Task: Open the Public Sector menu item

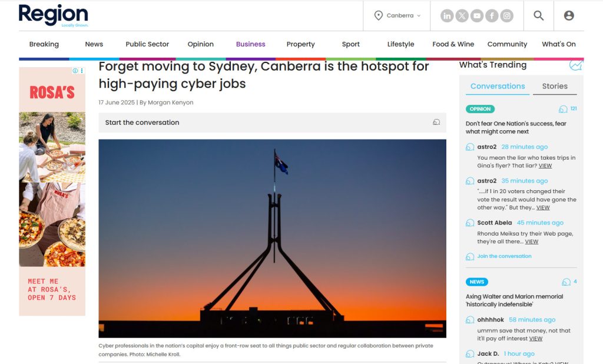Action: tap(147, 44)
